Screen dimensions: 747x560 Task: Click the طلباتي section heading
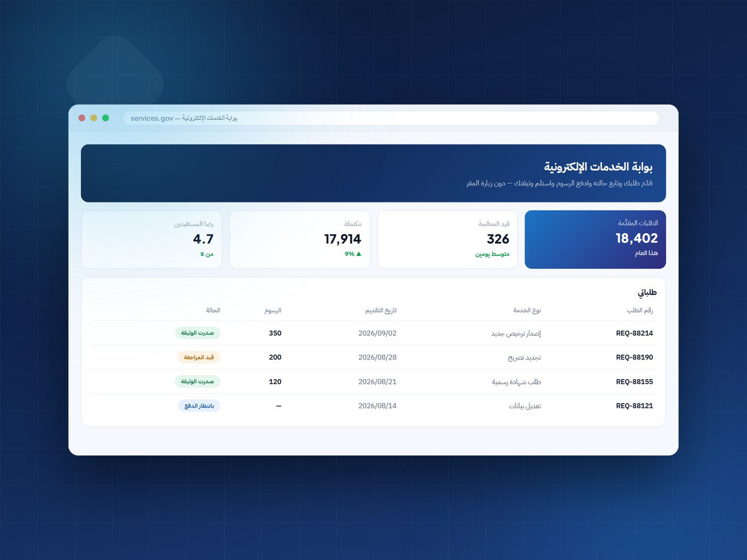[x=647, y=292]
